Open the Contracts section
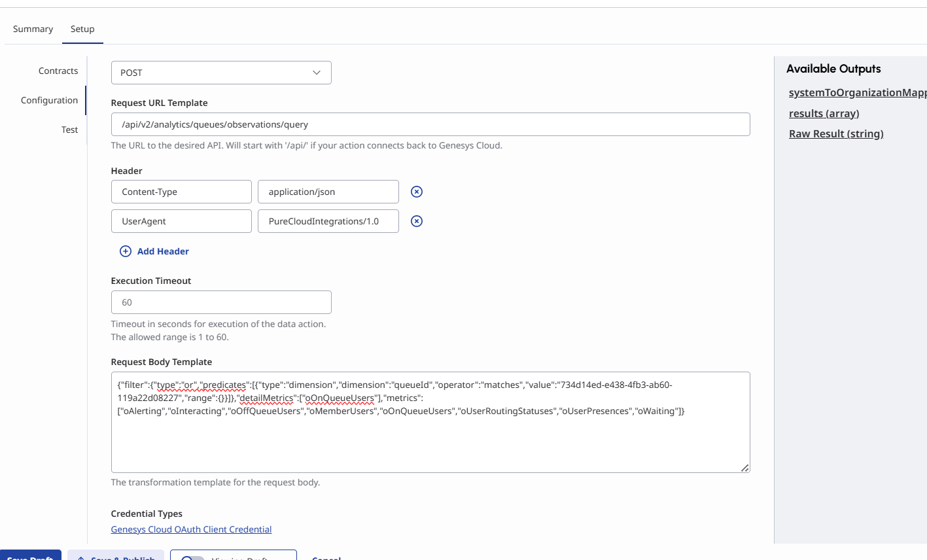The image size is (927, 560). (x=58, y=71)
